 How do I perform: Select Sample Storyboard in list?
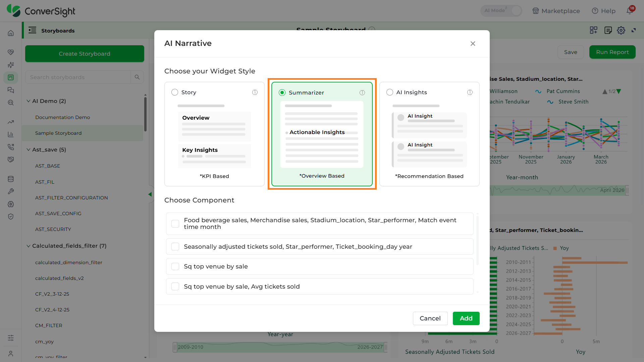(x=83, y=133)
